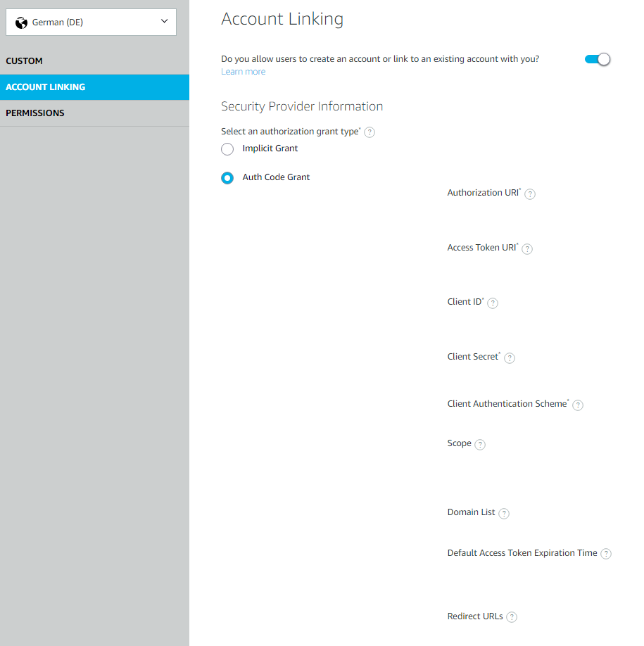Disable the account linking toggle switch
This screenshot has width=644, height=646.
[x=598, y=59]
